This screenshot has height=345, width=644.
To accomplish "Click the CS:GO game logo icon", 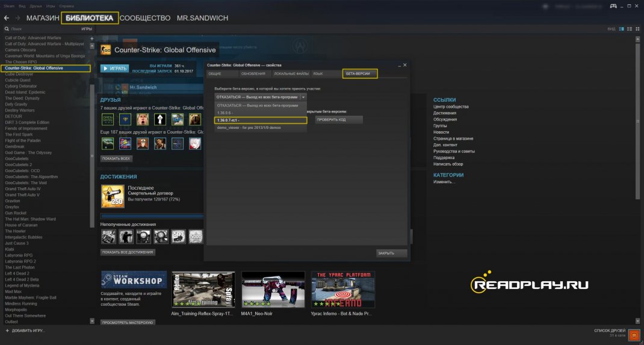I will [105, 50].
